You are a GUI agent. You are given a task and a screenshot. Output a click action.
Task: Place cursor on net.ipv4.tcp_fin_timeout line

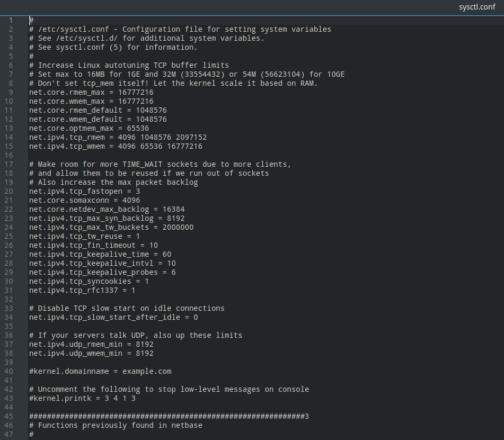pyautogui.click(x=93, y=245)
